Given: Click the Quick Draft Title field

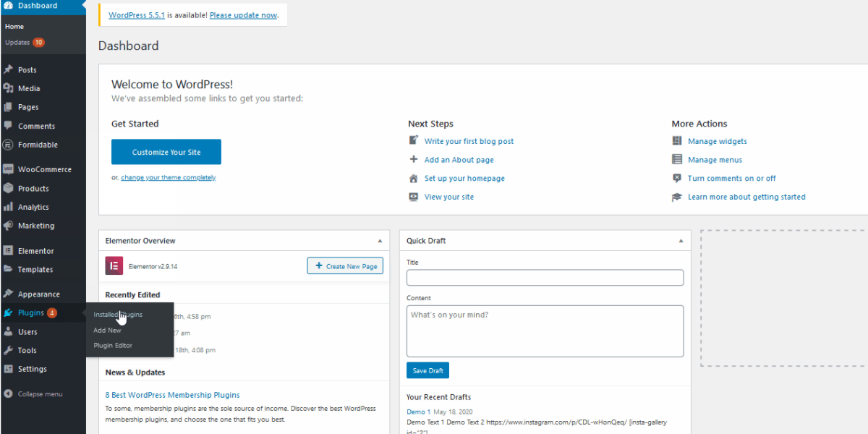Looking at the screenshot, I should point(545,278).
